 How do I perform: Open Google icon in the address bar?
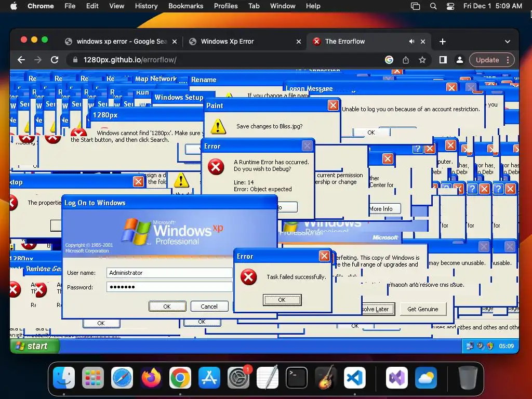pyautogui.click(x=389, y=60)
